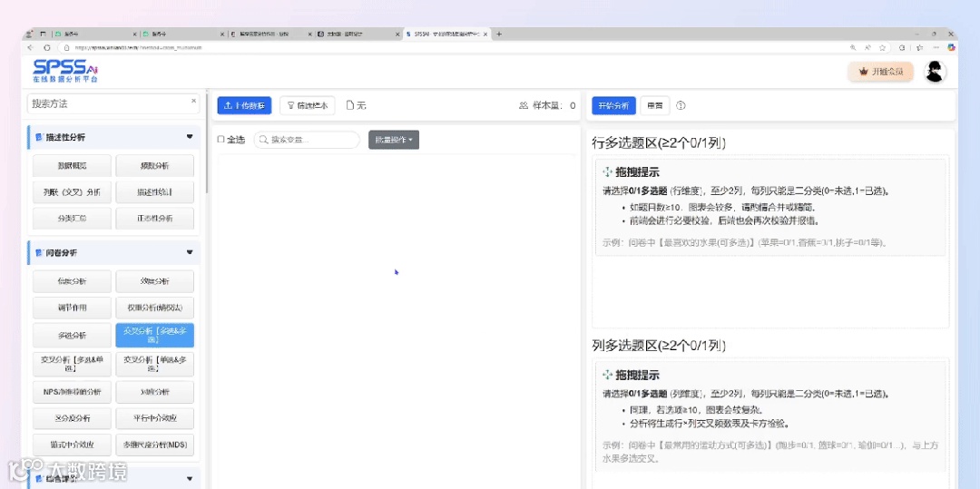
Task: Click the file icon labeled 无
Action: pyautogui.click(x=350, y=105)
